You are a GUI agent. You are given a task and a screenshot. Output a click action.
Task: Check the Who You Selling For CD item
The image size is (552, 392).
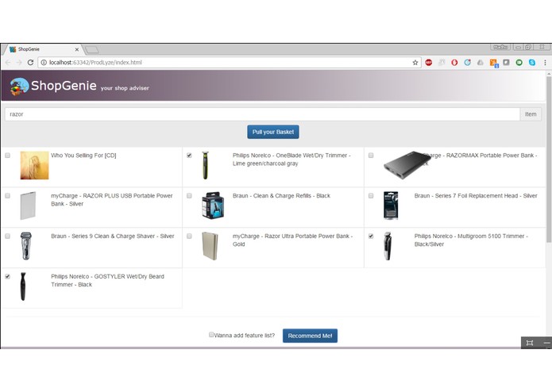pyautogui.click(x=7, y=156)
